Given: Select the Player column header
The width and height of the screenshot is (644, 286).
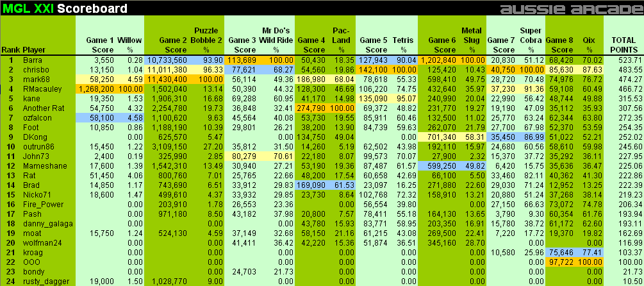Looking at the screenshot, I should 35,49.
